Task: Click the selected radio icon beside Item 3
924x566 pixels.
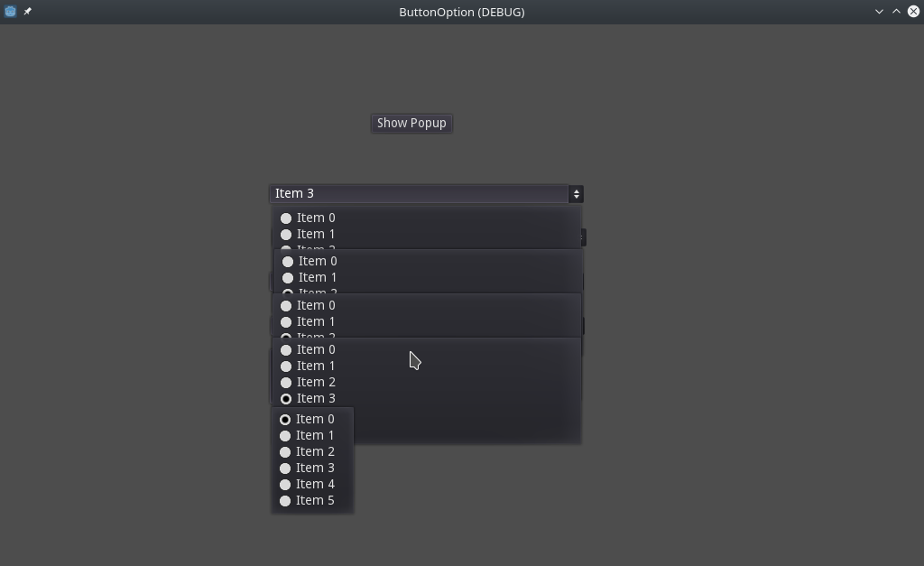Action: [x=286, y=398]
